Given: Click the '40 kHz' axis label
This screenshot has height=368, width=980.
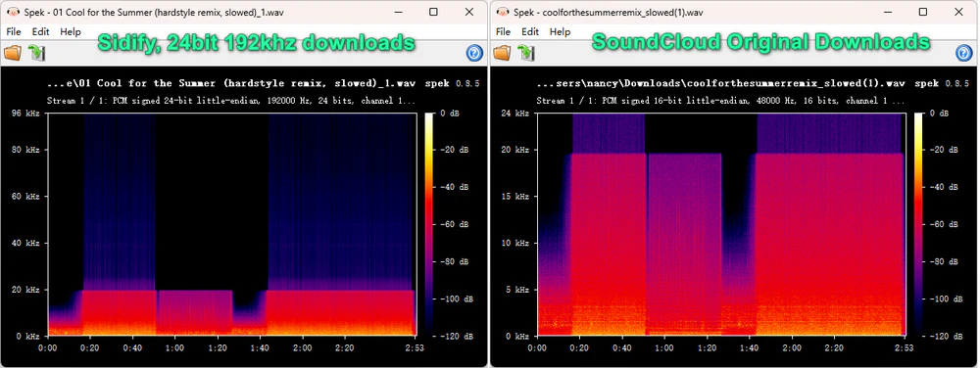Looking at the screenshot, I should click(25, 243).
